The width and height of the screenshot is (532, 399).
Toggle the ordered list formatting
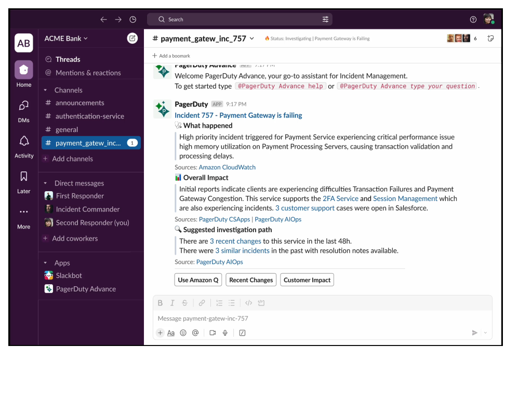[219, 302]
